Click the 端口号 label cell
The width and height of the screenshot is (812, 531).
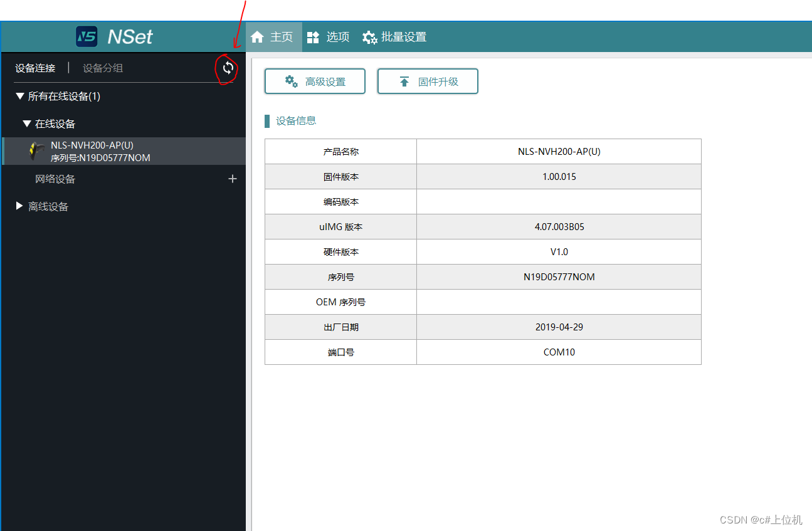pyautogui.click(x=341, y=352)
